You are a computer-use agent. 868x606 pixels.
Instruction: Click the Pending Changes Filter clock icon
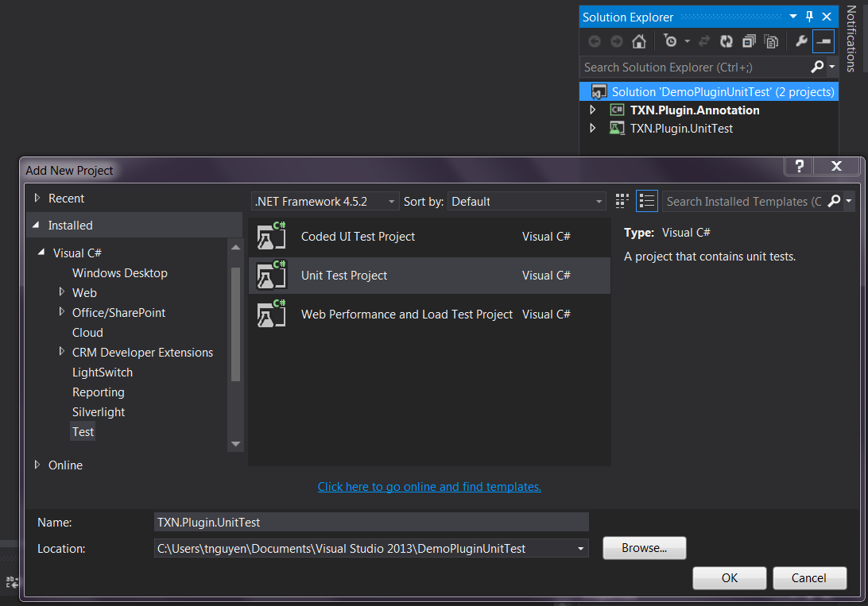[x=670, y=41]
